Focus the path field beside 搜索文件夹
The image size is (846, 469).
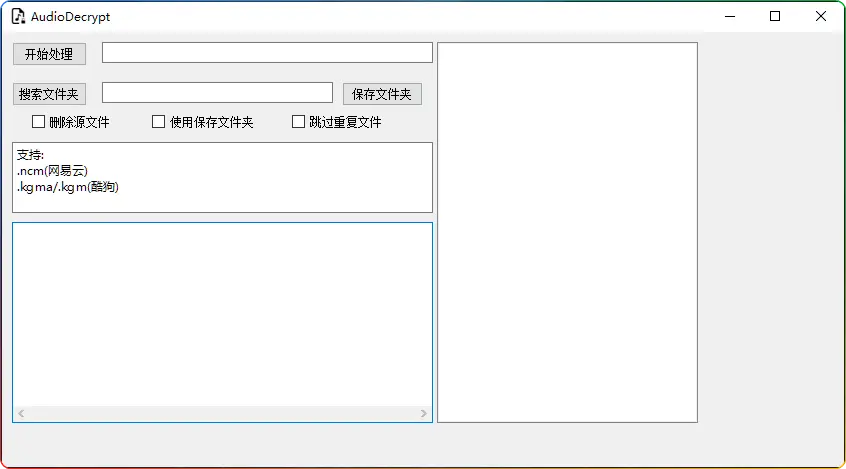(217, 92)
